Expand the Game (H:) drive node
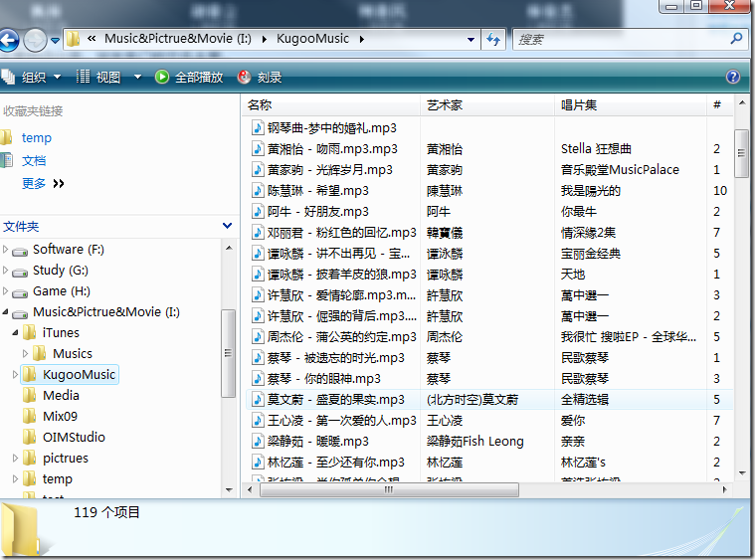 pos(5,290)
